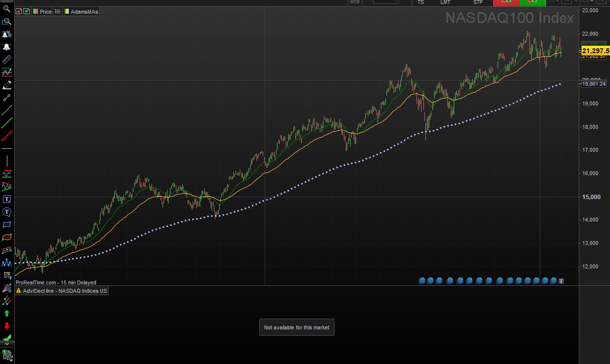Place a green up arrow marker
Viewport: 610px width, 364px height.
(7, 313)
